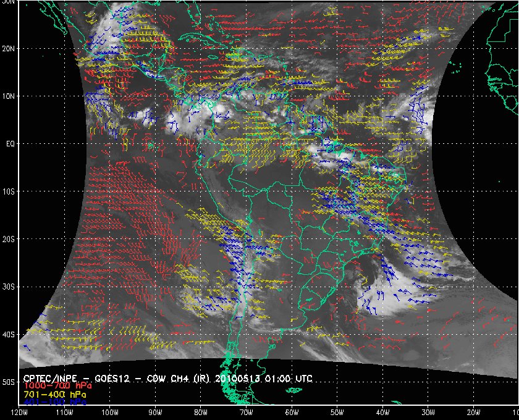
Task: Click the yellow '701-400 hPa' legend entry
Action: 55,395
